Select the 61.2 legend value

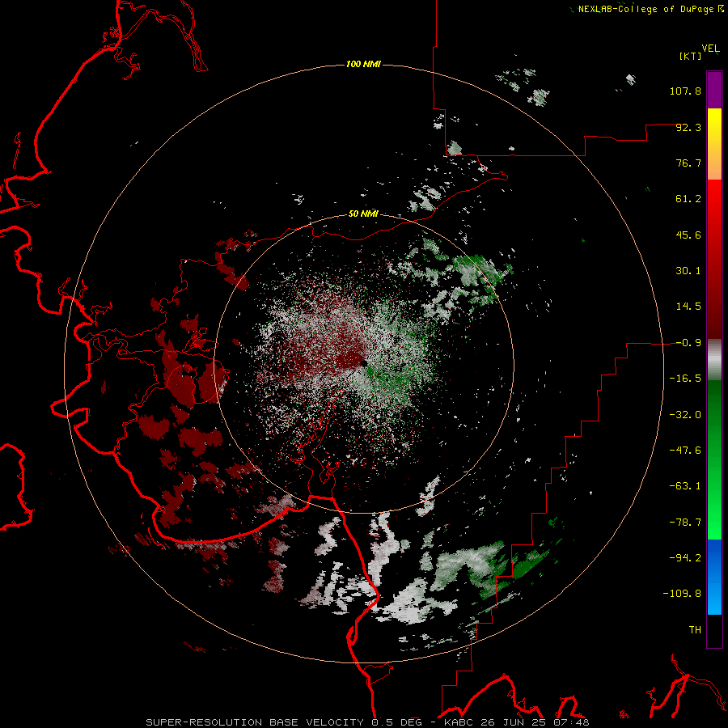(x=688, y=199)
